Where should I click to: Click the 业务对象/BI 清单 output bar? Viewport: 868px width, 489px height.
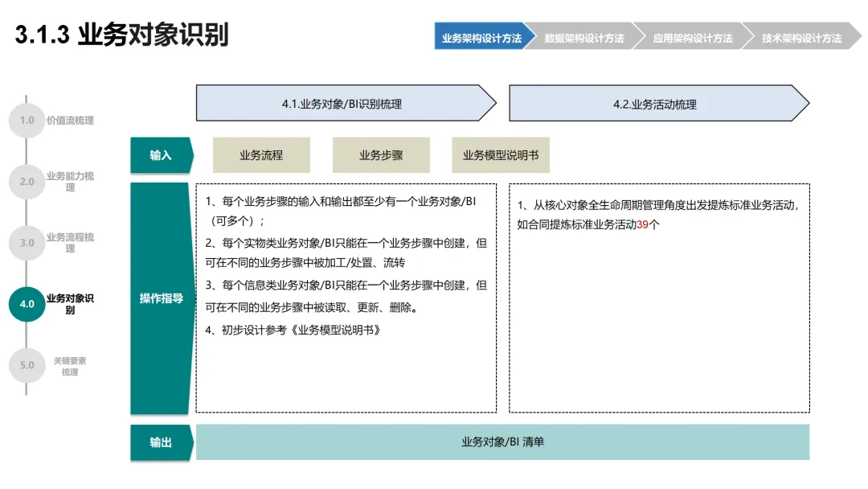pos(502,442)
